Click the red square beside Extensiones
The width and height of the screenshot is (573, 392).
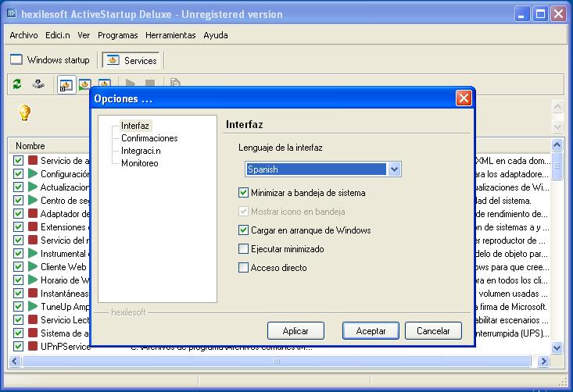33,226
